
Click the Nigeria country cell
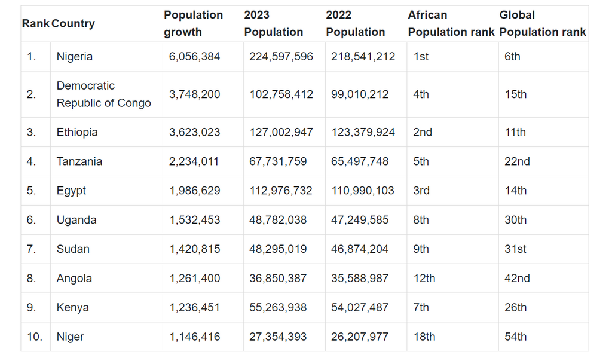[x=75, y=57]
